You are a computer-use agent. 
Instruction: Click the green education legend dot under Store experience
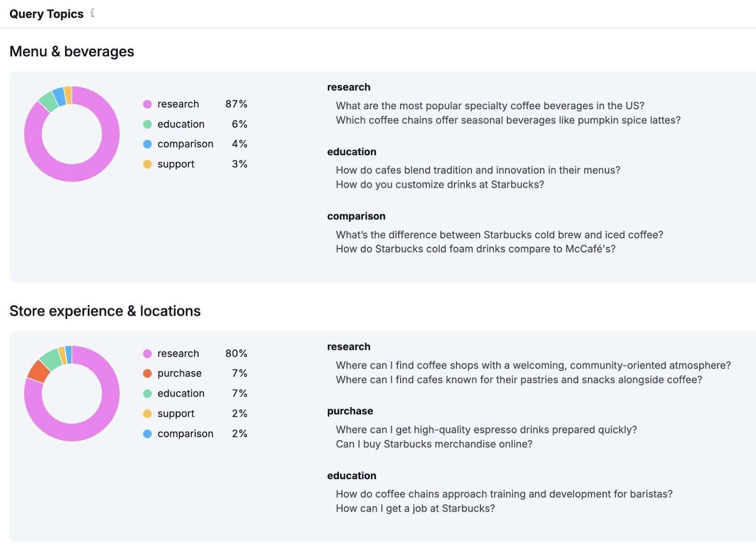coord(147,393)
